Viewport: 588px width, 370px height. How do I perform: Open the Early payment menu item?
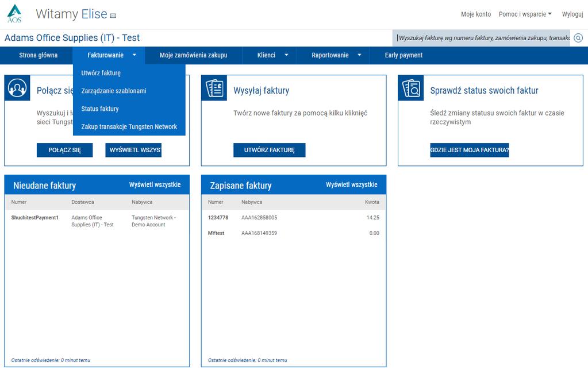[403, 55]
